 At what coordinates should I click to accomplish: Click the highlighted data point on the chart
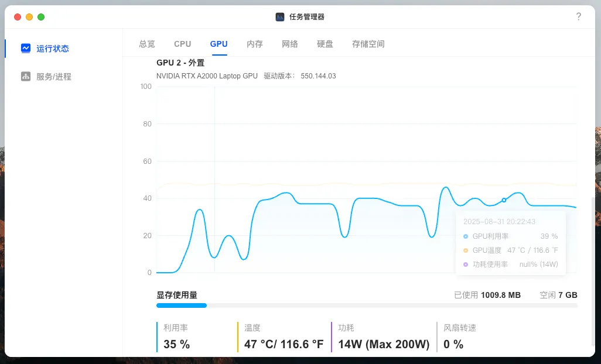coord(503,200)
